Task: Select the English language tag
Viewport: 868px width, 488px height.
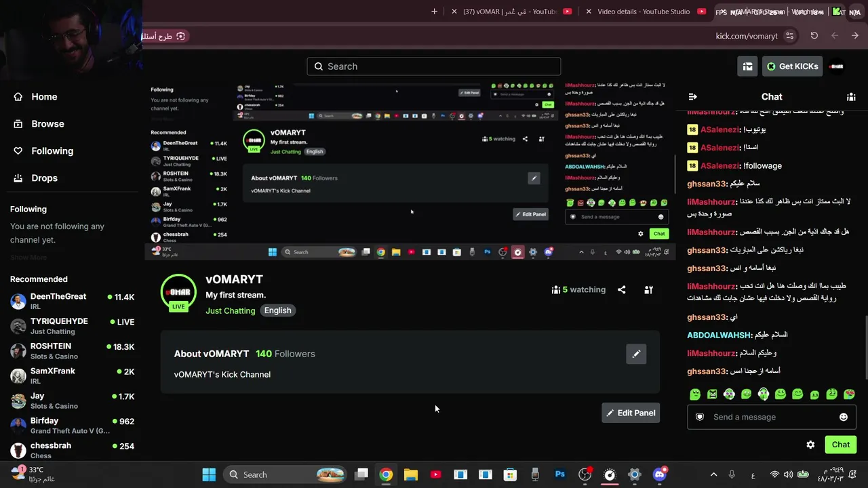Action: point(277,310)
